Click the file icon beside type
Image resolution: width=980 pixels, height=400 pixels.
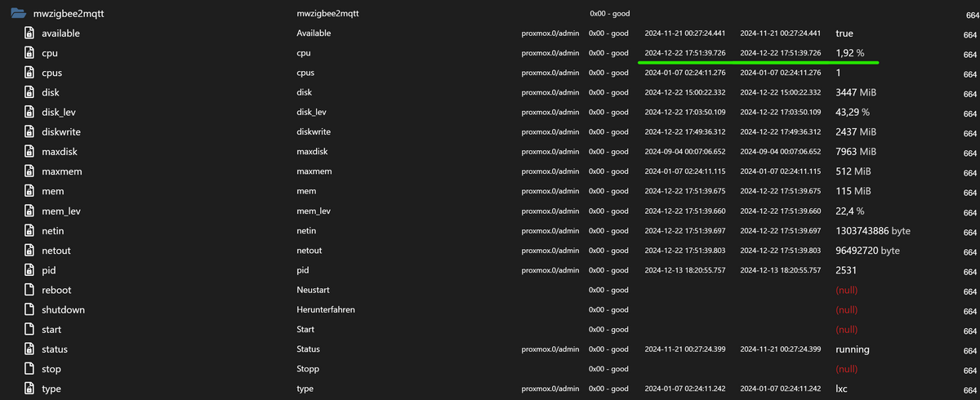point(29,389)
